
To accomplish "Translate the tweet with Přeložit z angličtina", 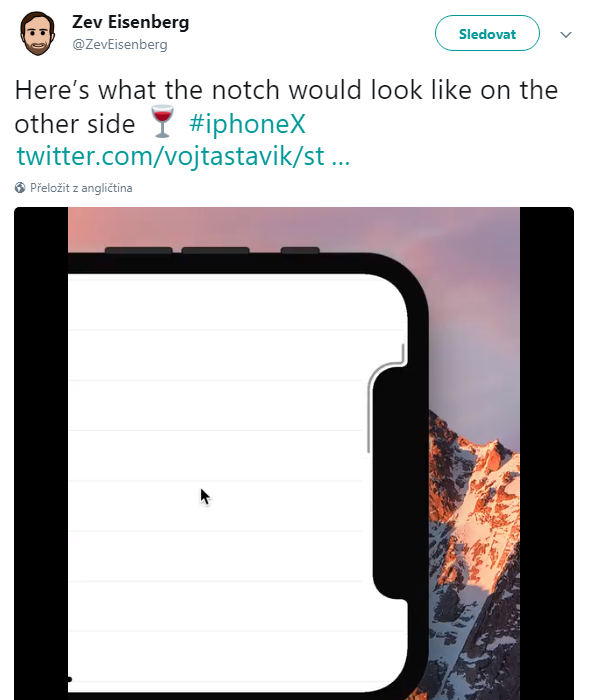I will click(x=81, y=188).
